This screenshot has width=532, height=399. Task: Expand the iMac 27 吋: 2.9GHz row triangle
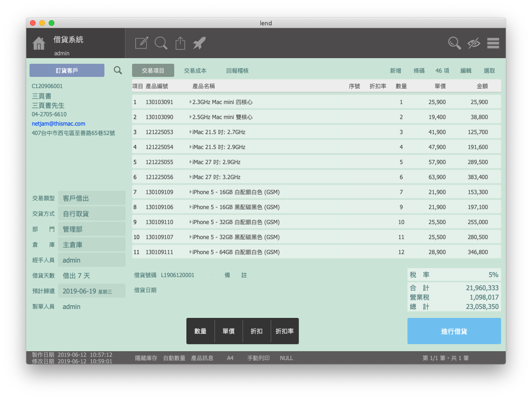coord(190,162)
